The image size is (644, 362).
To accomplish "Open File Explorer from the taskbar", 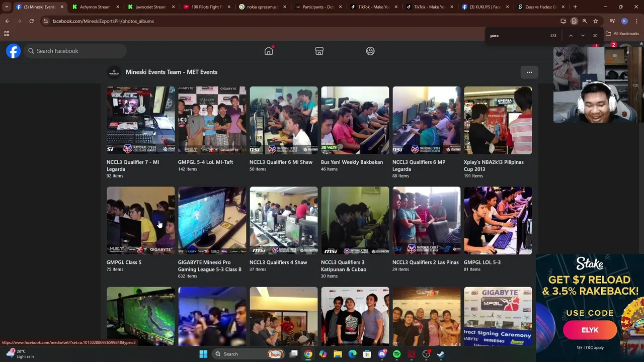I will [x=338, y=354].
